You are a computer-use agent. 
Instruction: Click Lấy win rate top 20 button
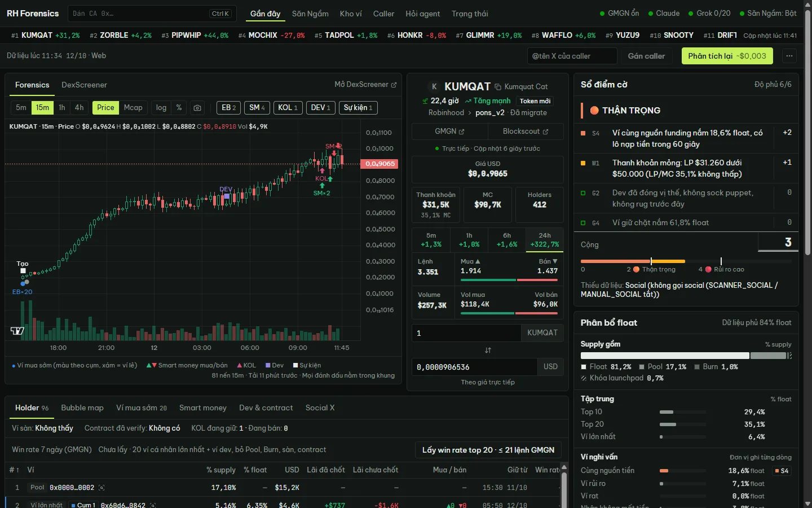488,450
